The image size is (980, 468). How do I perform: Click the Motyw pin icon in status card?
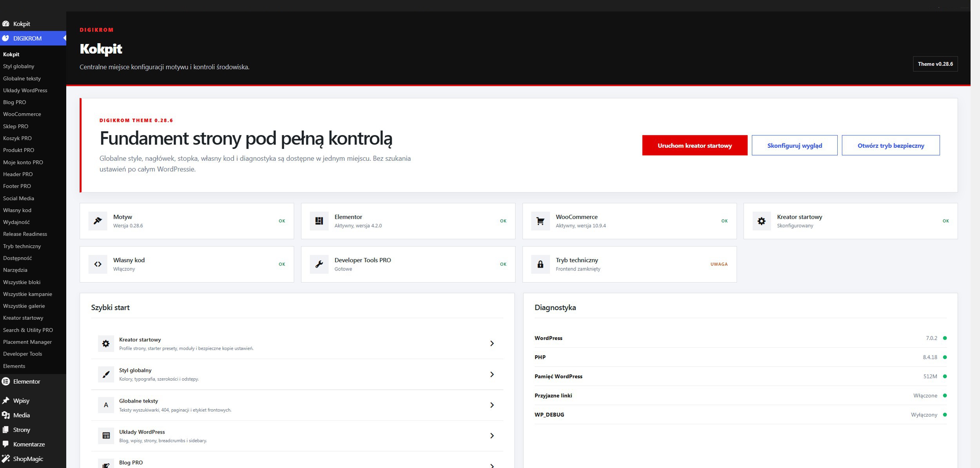[x=98, y=221]
